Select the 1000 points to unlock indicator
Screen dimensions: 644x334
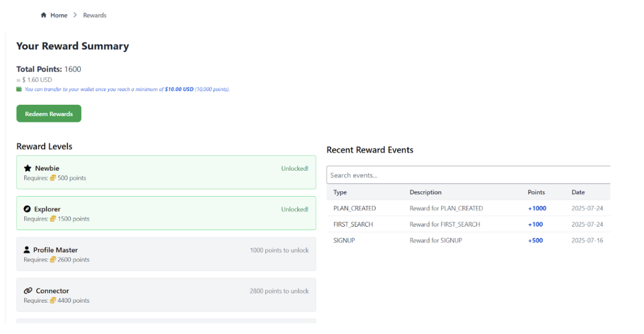coord(279,249)
